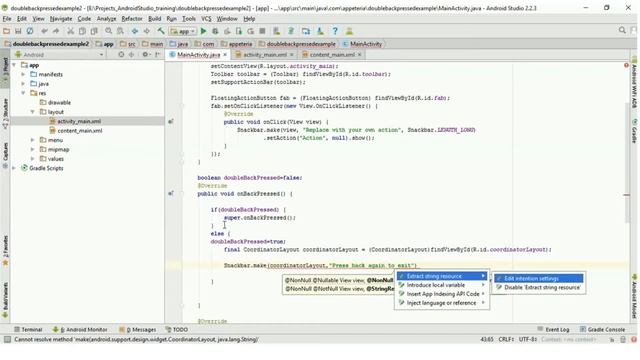Click the Synchronize toolbar icon
The width and height of the screenshot is (640, 360).
click(x=30, y=31)
